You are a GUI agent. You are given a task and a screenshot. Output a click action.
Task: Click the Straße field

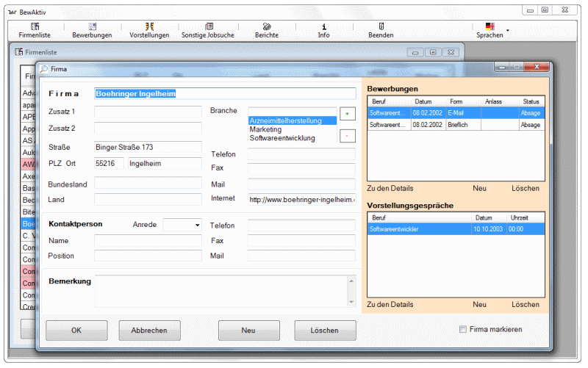click(148, 147)
